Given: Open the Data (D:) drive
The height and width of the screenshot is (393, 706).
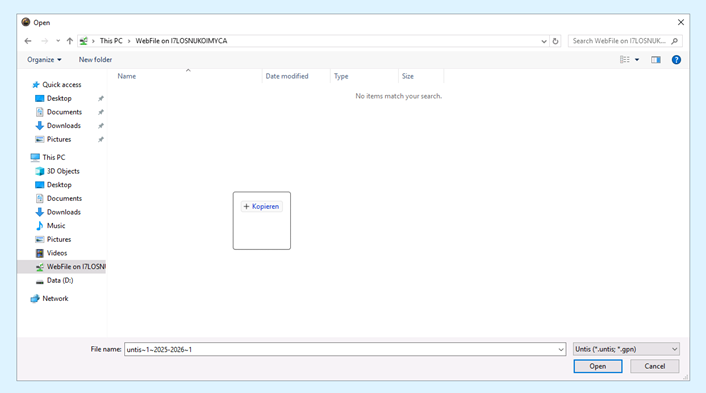Looking at the screenshot, I should [x=60, y=280].
